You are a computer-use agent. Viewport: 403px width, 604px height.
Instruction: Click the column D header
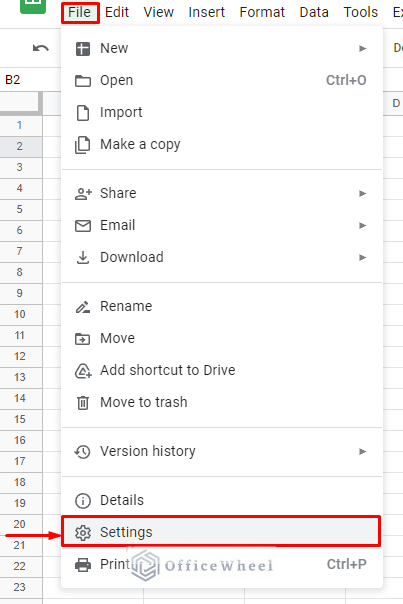[x=395, y=103]
